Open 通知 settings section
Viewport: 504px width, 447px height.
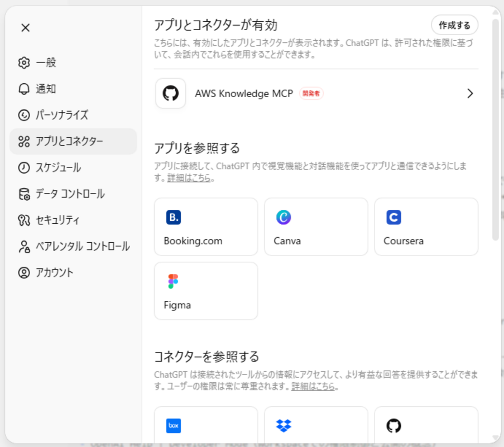pos(46,89)
